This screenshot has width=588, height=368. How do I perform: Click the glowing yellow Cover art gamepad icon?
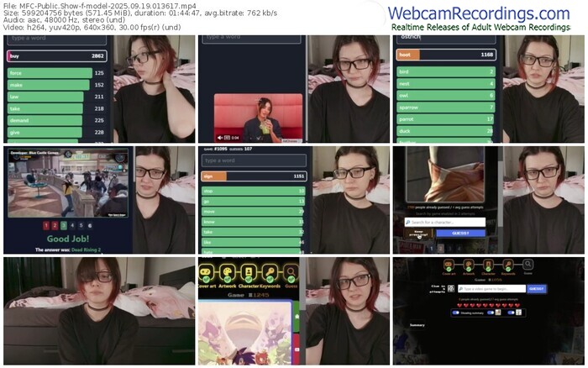tap(207, 272)
